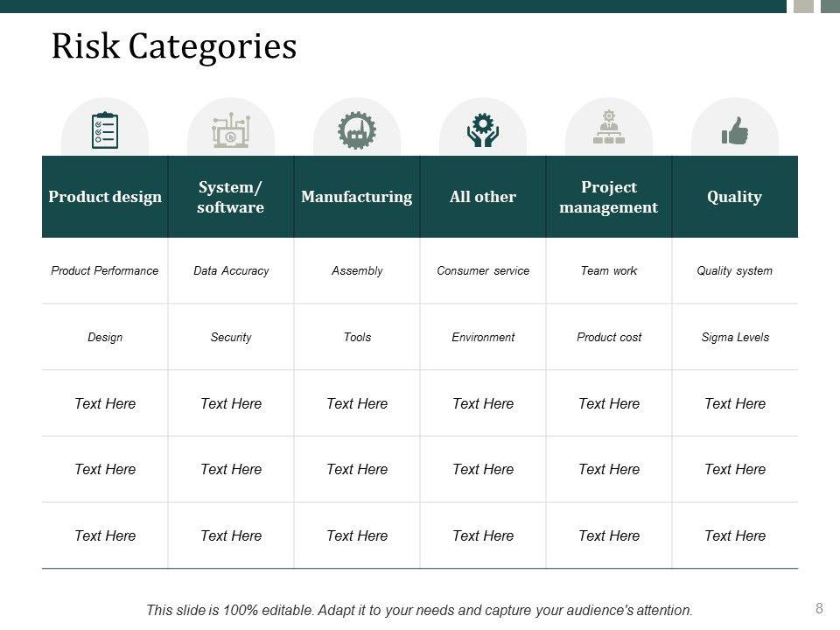Click the All other column header
840x630 pixels.
pyautogui.click(x=483, y=197)
